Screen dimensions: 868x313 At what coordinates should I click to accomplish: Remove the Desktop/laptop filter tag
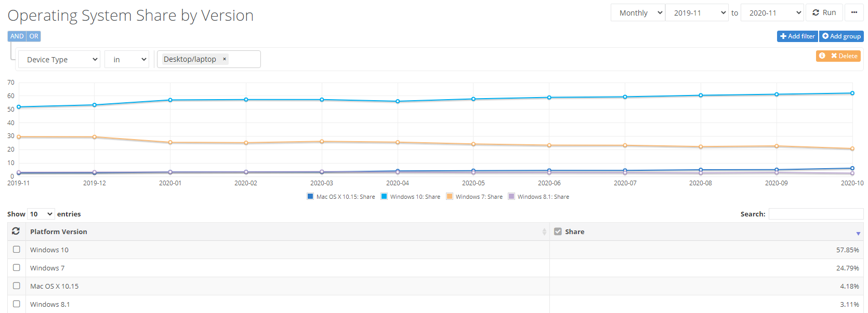[225, 59]
